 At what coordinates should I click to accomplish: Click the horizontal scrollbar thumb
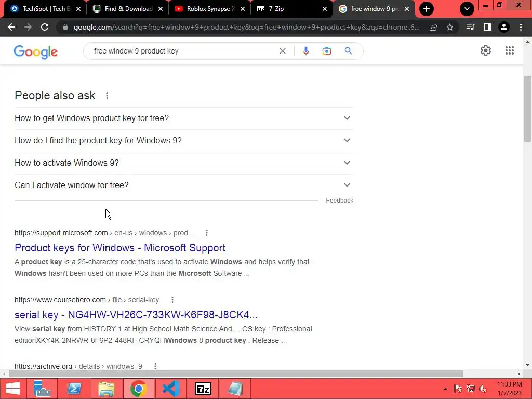236,374
